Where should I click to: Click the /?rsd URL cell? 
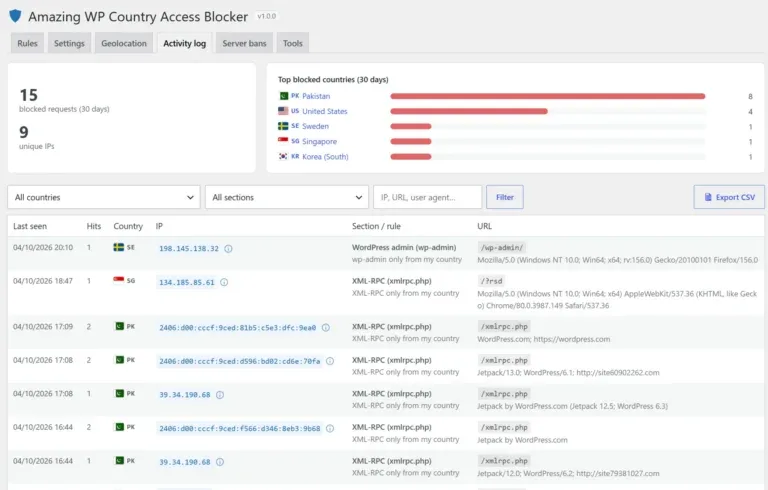491,281
